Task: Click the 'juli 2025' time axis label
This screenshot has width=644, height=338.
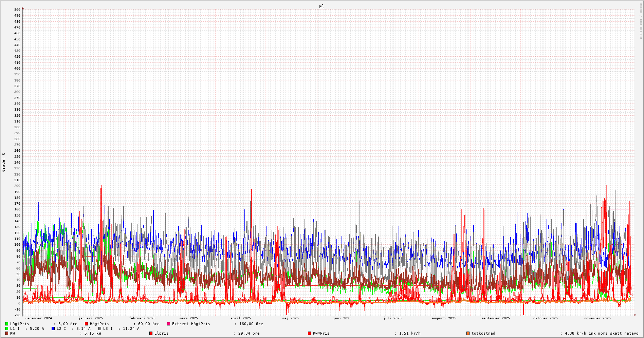Action: (392, 318)
